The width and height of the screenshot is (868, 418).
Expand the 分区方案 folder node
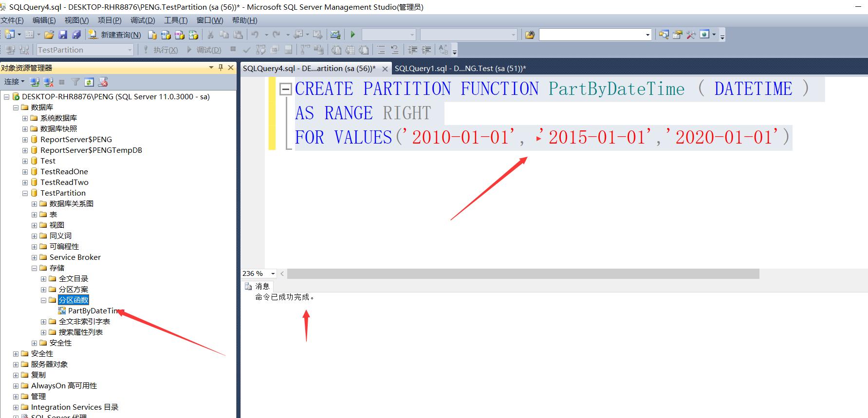(43, 290)
